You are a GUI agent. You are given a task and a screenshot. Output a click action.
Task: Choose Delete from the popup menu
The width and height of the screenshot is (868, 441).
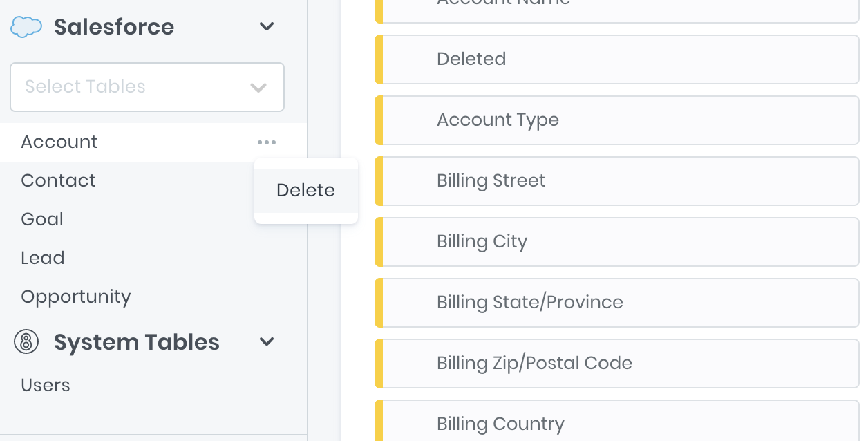pos(306,191)
